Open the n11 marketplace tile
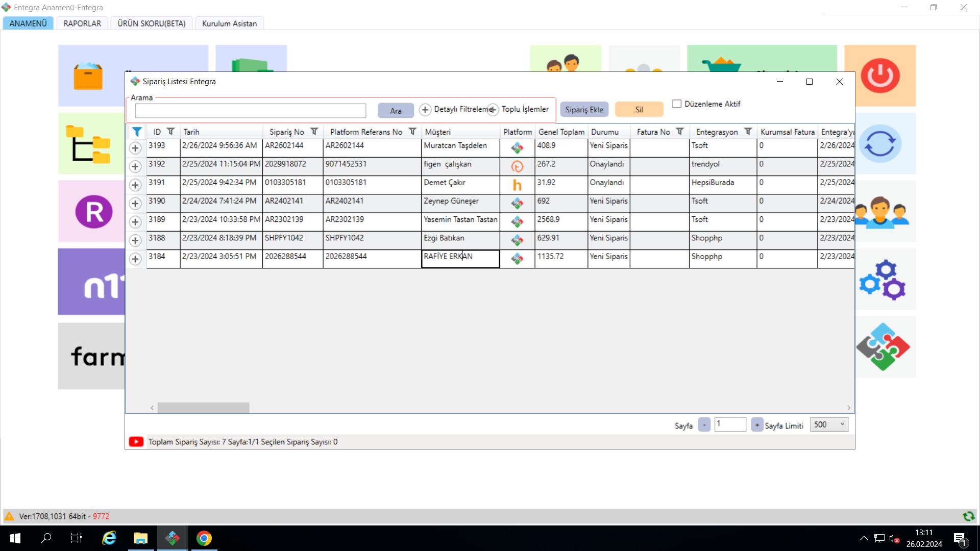Viewport: 980px width, 551px height. (x=91, y=282)
